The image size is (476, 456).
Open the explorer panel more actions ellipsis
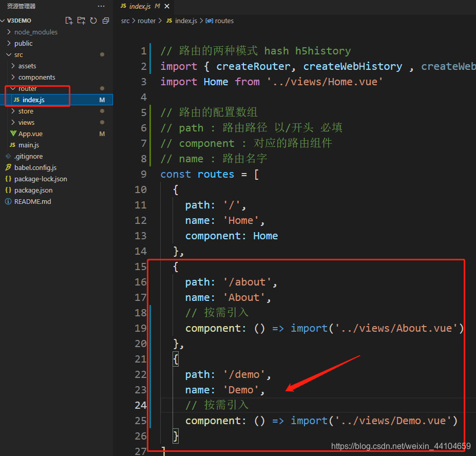pyautogui.click(x=101, y=6)
